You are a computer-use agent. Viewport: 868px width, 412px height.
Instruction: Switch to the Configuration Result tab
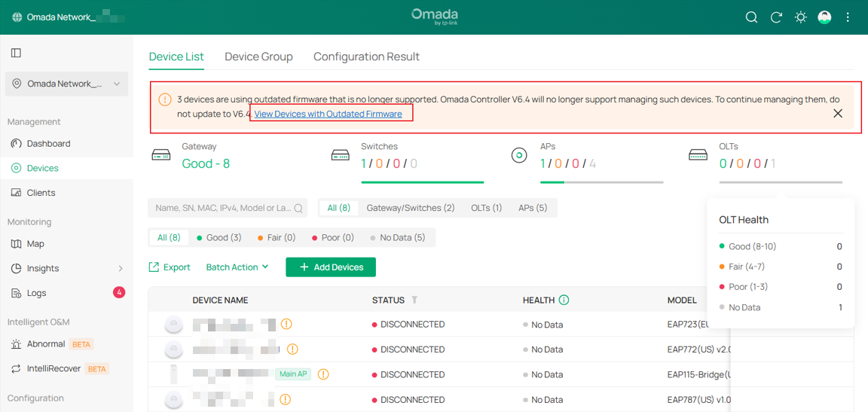366,56
